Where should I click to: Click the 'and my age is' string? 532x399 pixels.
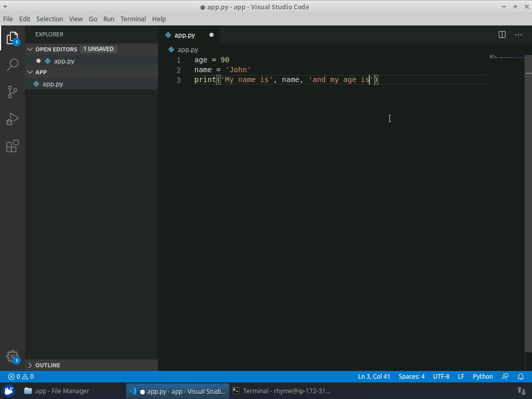point(341,79)
